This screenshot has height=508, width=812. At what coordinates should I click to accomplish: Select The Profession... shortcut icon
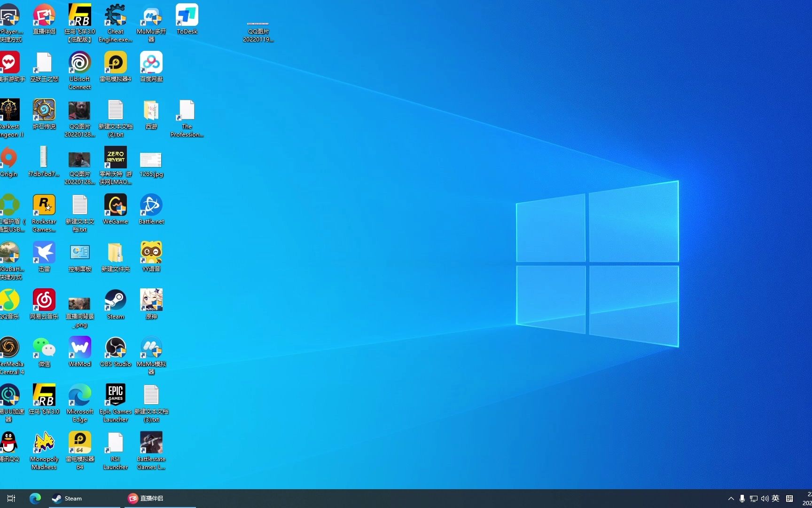coord(187,118)
